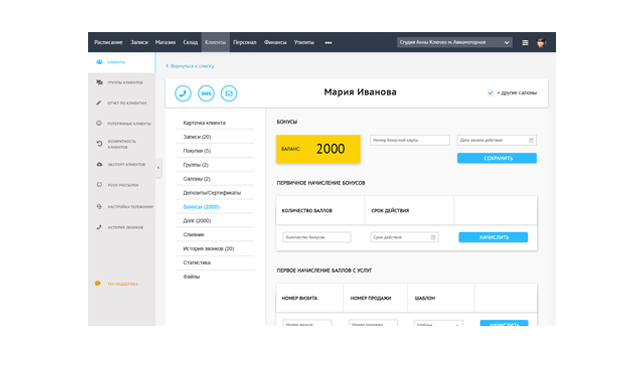Toggle the другие салоны checkbox

click(491, 93)
